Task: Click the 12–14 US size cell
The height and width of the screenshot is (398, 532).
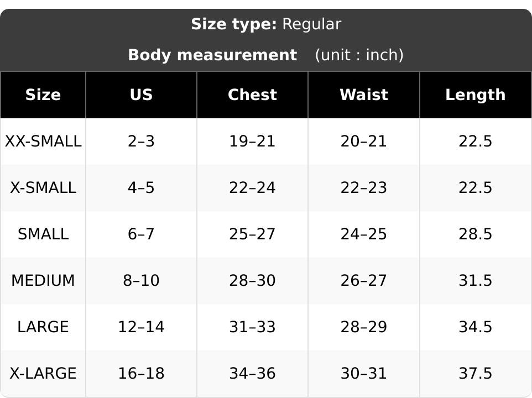Action: 141,327
